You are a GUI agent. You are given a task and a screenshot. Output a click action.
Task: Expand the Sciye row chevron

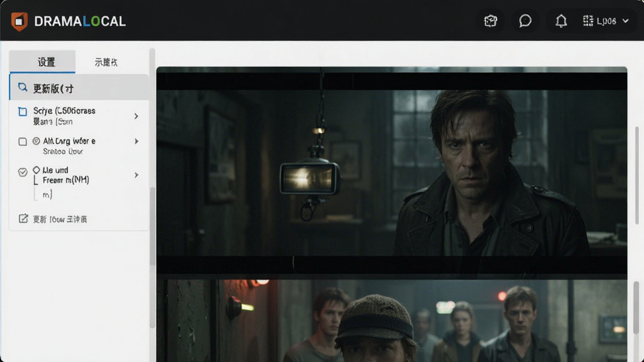pyautogui.click(x=136, y=116)
